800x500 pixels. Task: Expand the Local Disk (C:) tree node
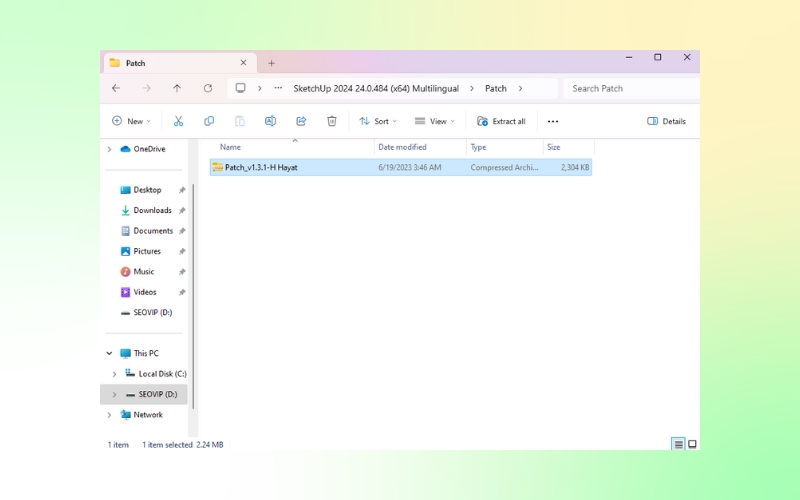[114, 374]
